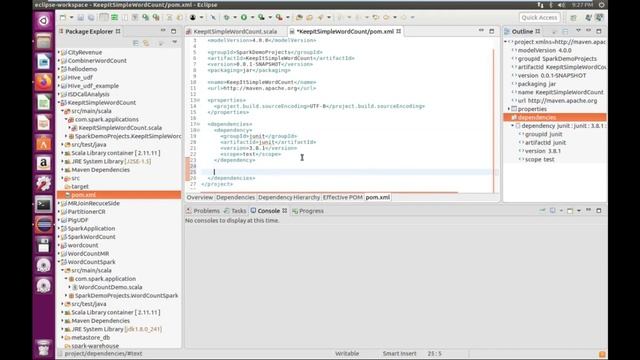Viewport: 640px width, 360px height.
Task: Select 'scope test' in Outline
Action: 540,160
